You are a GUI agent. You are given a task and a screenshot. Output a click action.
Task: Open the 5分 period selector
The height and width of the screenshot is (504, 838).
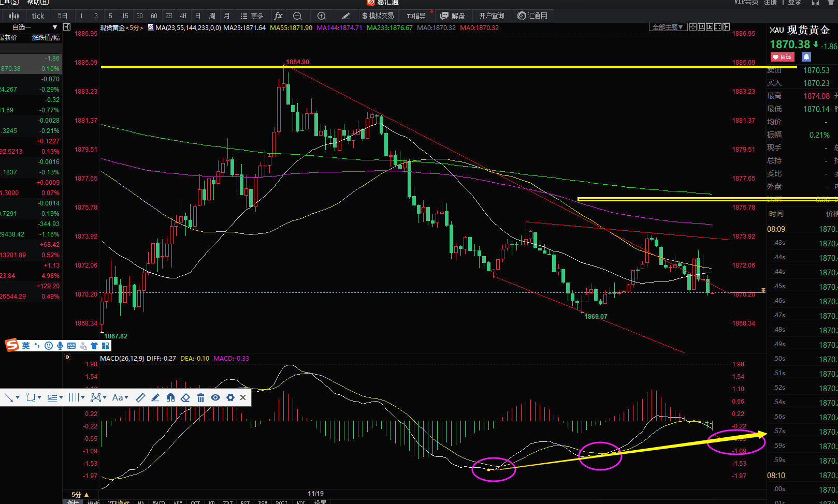[80, 494]
